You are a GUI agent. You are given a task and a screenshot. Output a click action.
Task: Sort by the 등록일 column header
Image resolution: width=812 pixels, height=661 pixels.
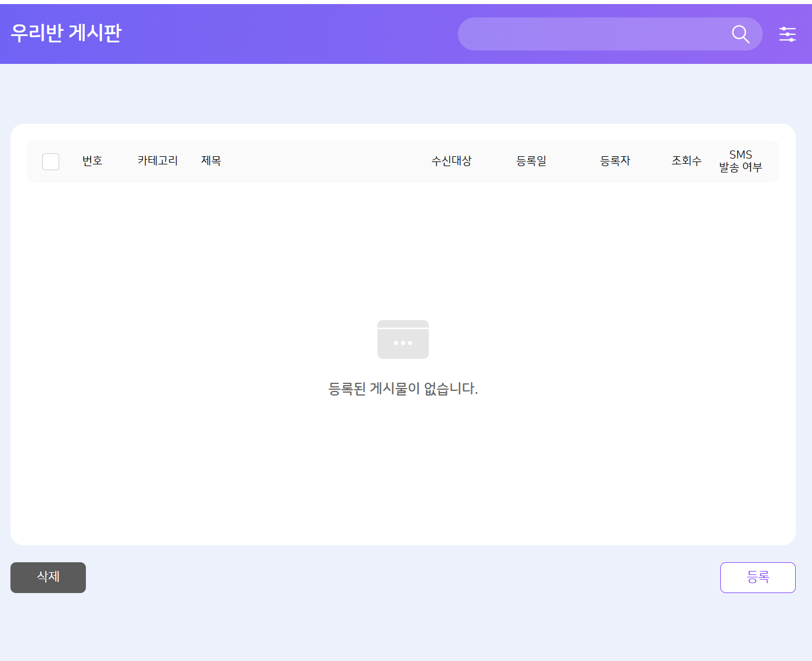(531, 161)
